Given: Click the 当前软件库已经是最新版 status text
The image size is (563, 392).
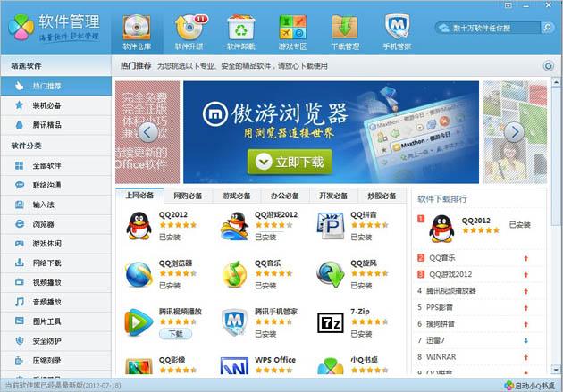Looking at the screenshot, I should click(x=63, y=386).
